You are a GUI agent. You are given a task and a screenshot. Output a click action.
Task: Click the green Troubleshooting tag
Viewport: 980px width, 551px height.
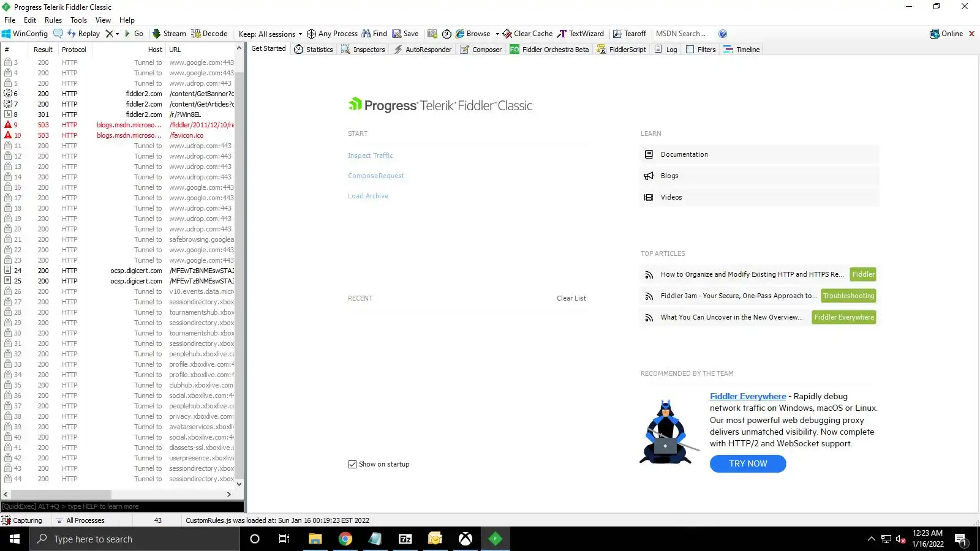click(x=848, y=296)
